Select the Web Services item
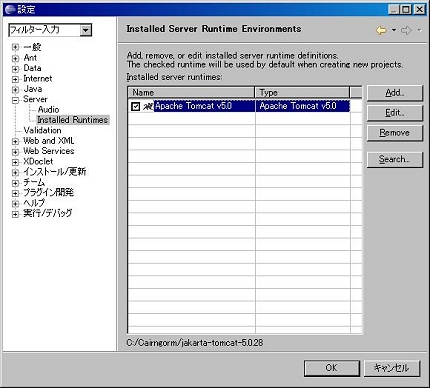 click(x=49, y=151)
